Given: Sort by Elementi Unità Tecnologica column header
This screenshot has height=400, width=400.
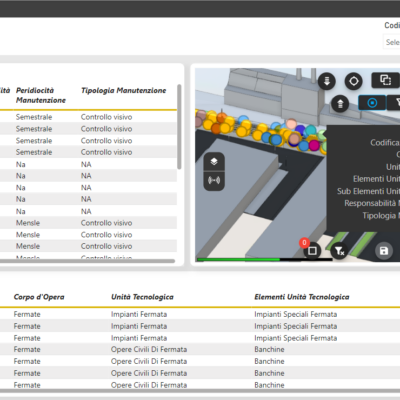Looking at the screenshot, I should click(x=302, y=297).
